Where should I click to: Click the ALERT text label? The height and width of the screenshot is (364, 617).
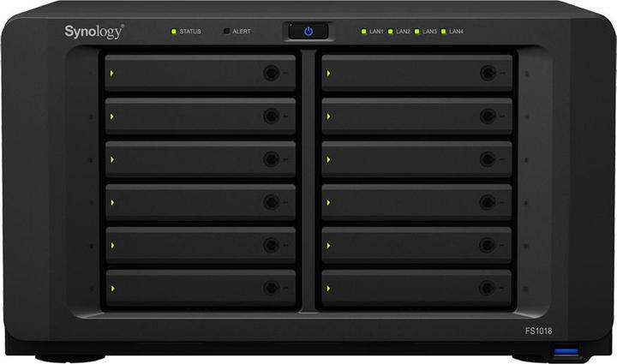point(241,31)
